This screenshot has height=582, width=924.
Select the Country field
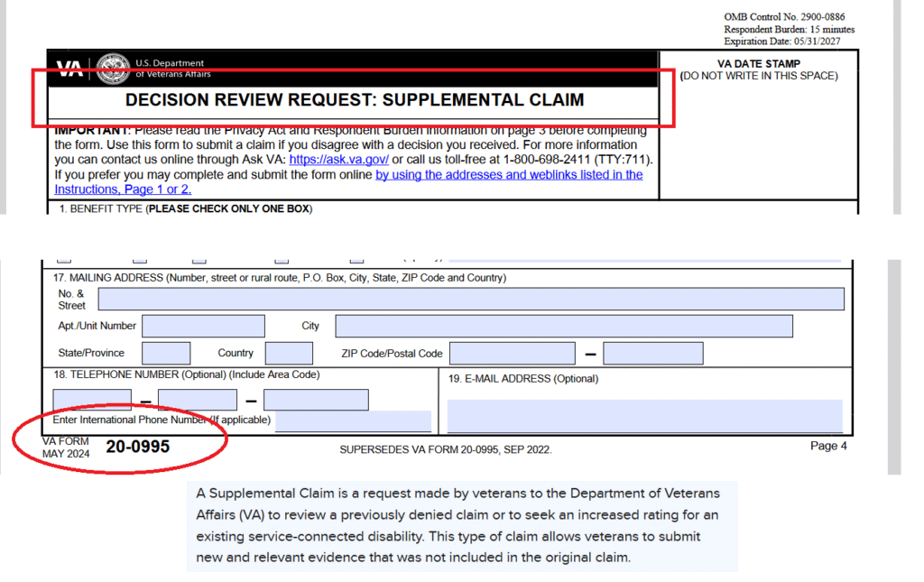pyautogui.click(x=289, y=353)
